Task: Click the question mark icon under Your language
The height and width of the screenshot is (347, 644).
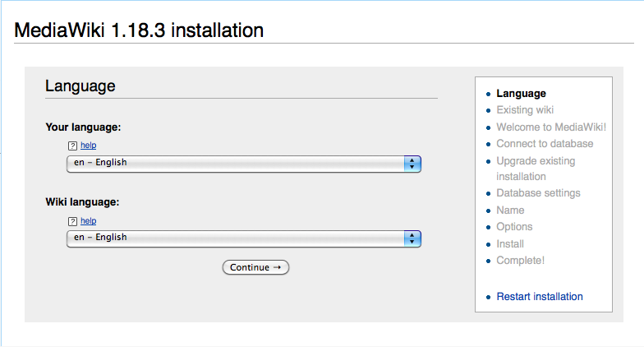Action: click(73, 146)
